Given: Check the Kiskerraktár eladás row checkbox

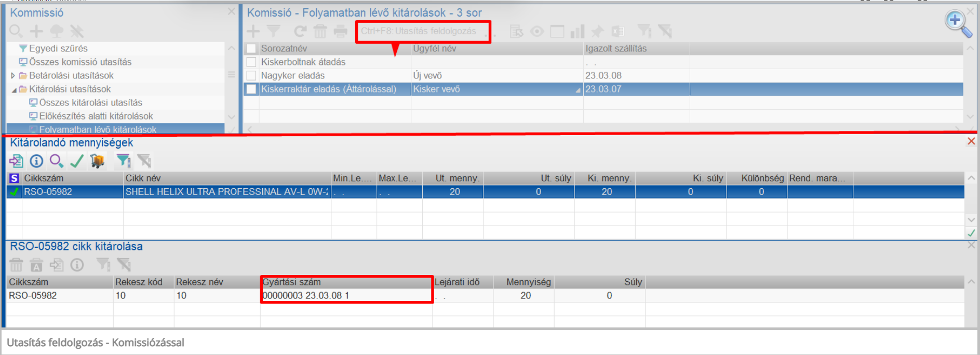Looking at the screenshot, I should [x=251, y=89].
